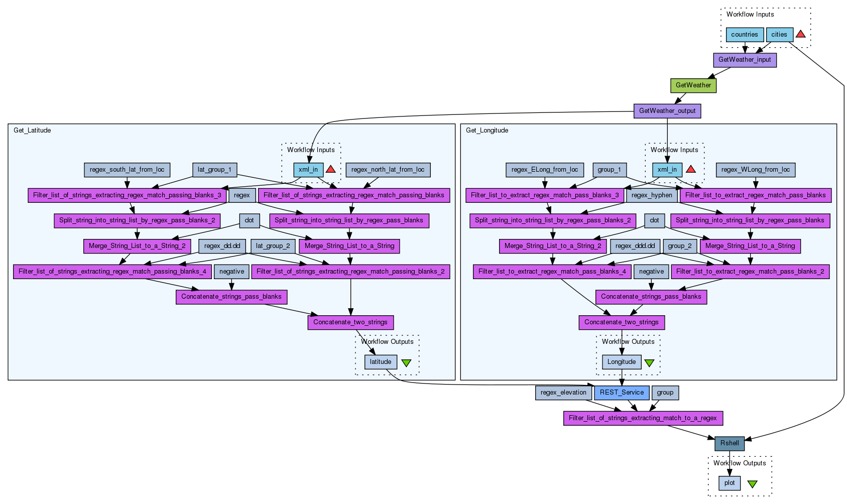Select the green GetWeather service node

pyautogui.click(x=693, y=85)
